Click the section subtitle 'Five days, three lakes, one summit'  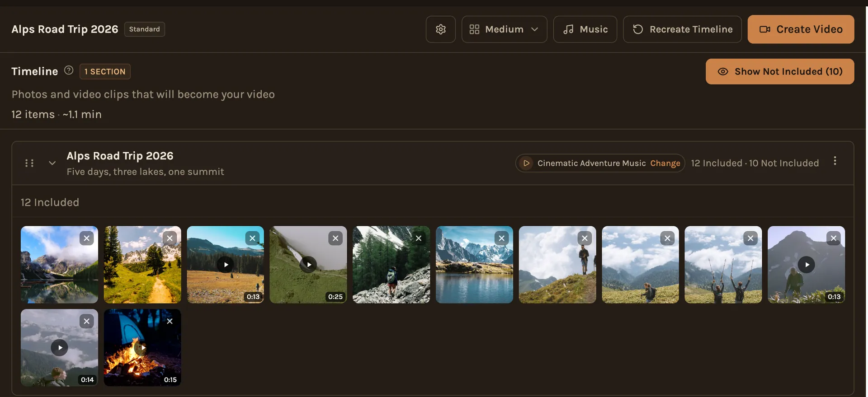[145, 172]
